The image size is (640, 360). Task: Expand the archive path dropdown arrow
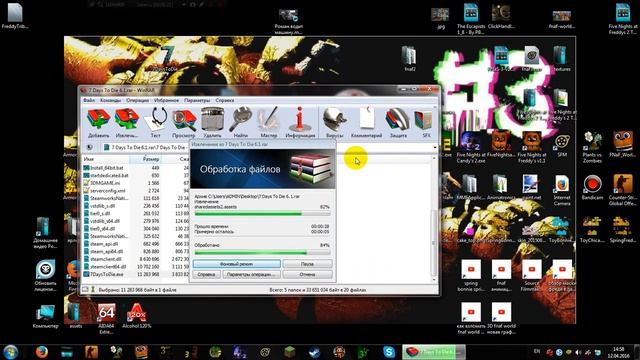click(x=434, y=147)
